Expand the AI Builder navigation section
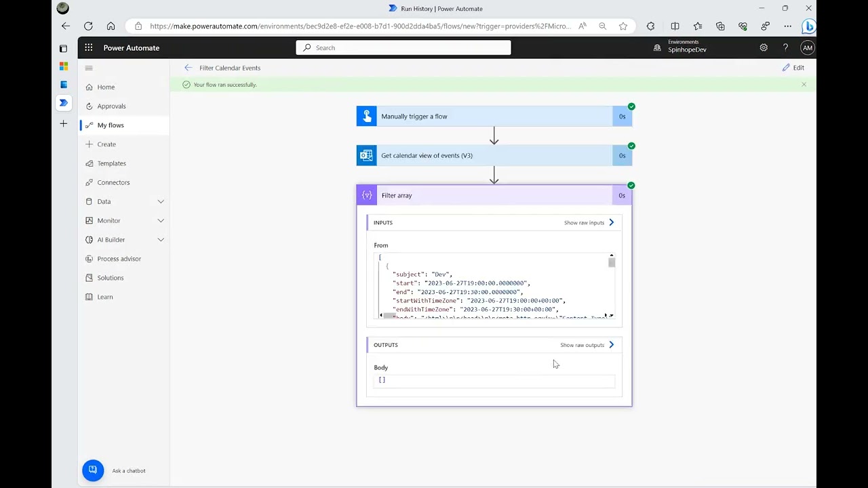This screenshot has width=868, height=488. tap(161, 239)
